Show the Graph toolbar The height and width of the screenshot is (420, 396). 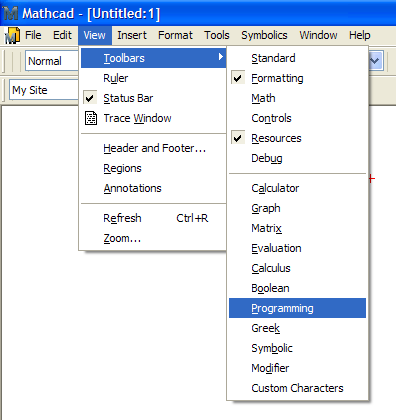(297, 208)
